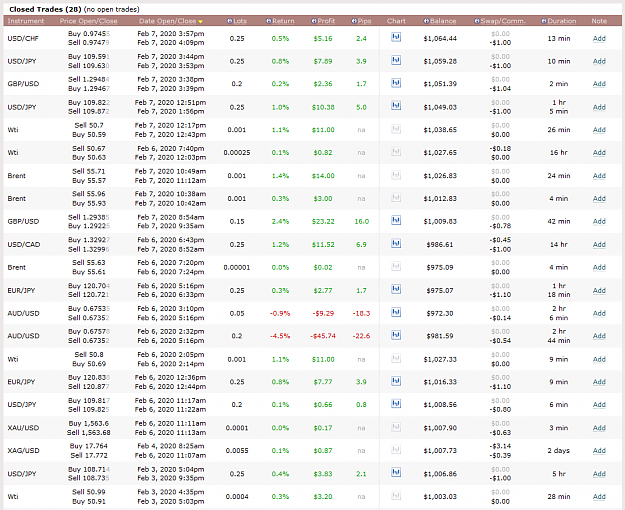
Task: Toggle sort arrow next to Date Open/Close
Action: (x=200, y=22)
